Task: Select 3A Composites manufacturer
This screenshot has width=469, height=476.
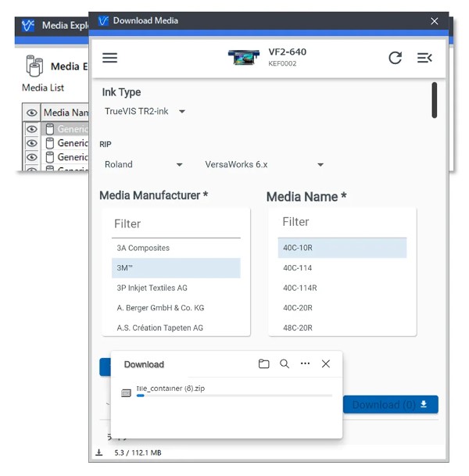Action: [176, 248]
